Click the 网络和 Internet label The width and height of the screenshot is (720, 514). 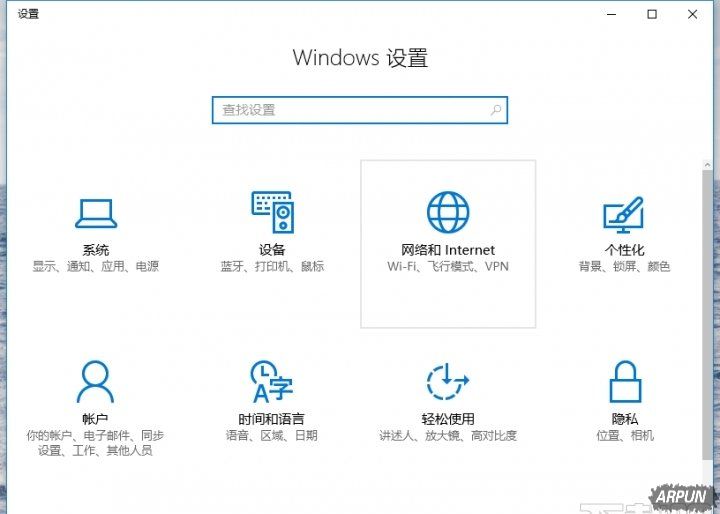tap(448, 250)
